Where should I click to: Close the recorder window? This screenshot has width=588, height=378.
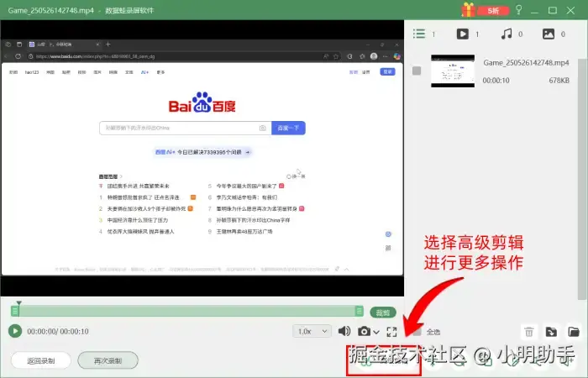click(x=570, y=10)
